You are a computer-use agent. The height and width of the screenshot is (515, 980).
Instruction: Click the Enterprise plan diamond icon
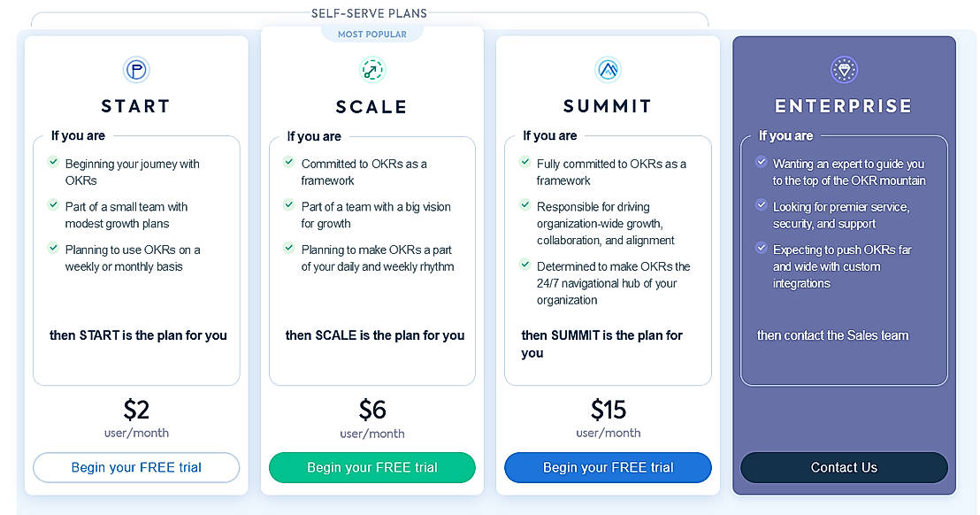[x=844, y=70]
